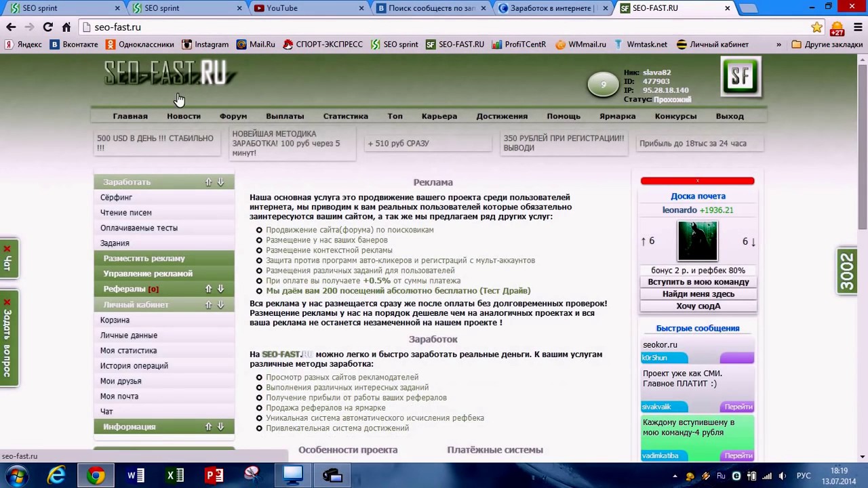
Task: Open Windows Start button
Action: click(17, 475)
